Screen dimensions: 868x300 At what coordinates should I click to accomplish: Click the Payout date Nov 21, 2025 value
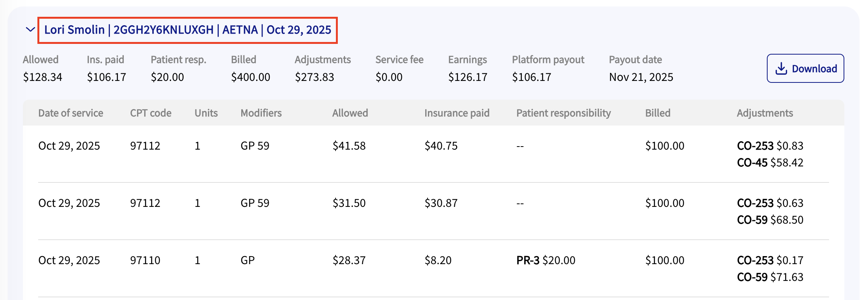(641, 77)
